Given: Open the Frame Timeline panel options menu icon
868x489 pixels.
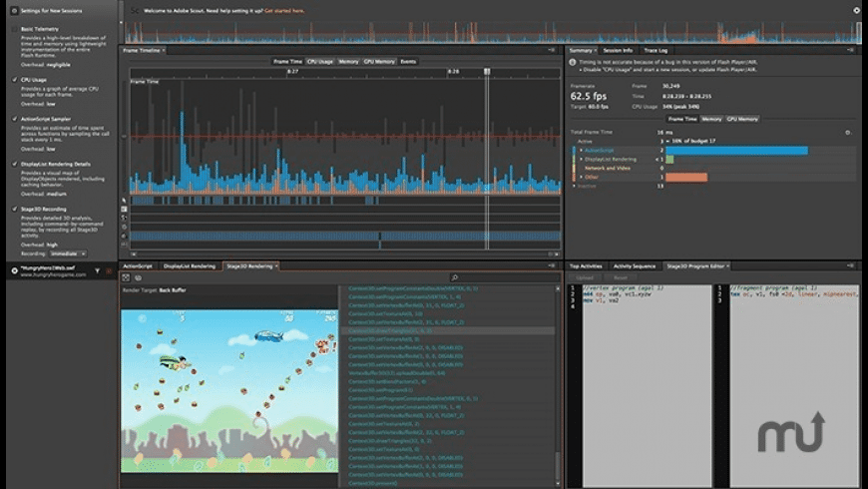Looking at the screenshot, I should 552,50.
